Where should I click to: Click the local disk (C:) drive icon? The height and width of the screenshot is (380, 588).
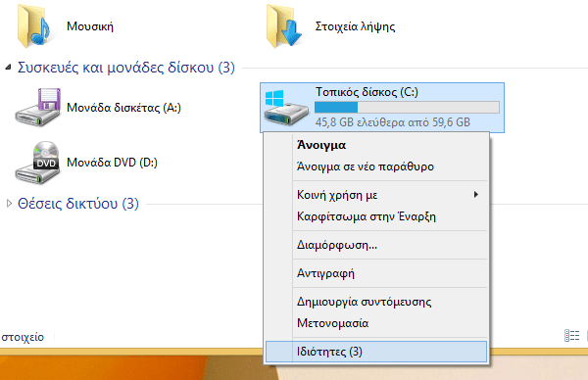click(x=286, y=108)
